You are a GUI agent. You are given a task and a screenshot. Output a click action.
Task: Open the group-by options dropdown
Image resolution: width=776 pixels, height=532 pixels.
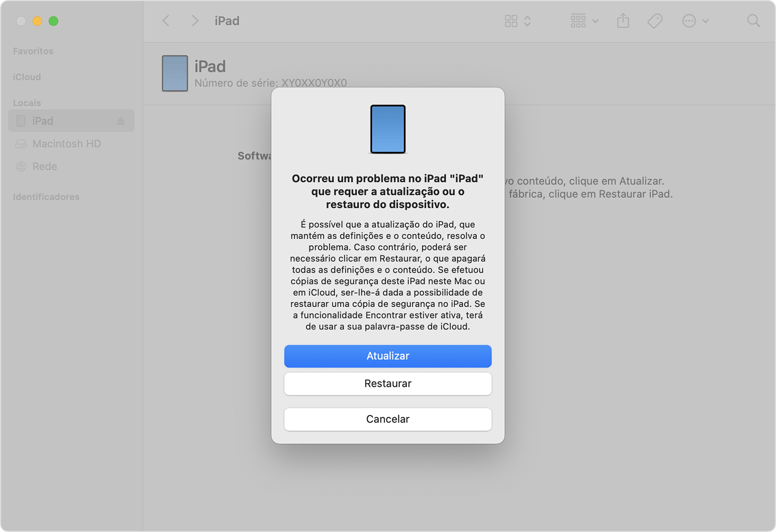[x=584, y=21]
